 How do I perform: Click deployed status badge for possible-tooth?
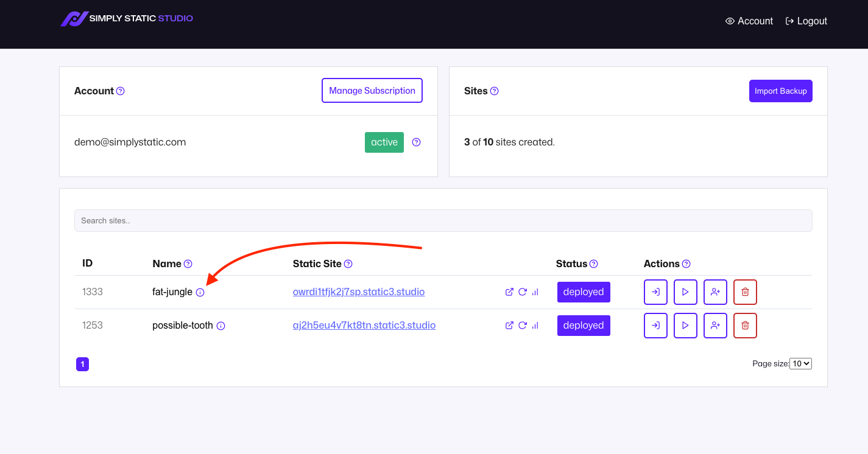pyautogui.click(x=584, y=326)
